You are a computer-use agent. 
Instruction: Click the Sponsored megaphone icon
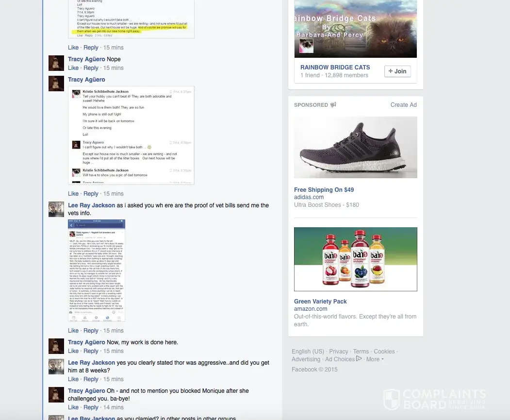(333, 105)
